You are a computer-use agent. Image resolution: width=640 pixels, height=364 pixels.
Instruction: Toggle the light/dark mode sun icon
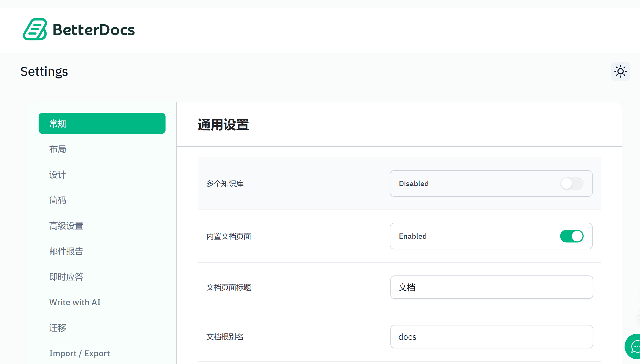tap(620, 71)
